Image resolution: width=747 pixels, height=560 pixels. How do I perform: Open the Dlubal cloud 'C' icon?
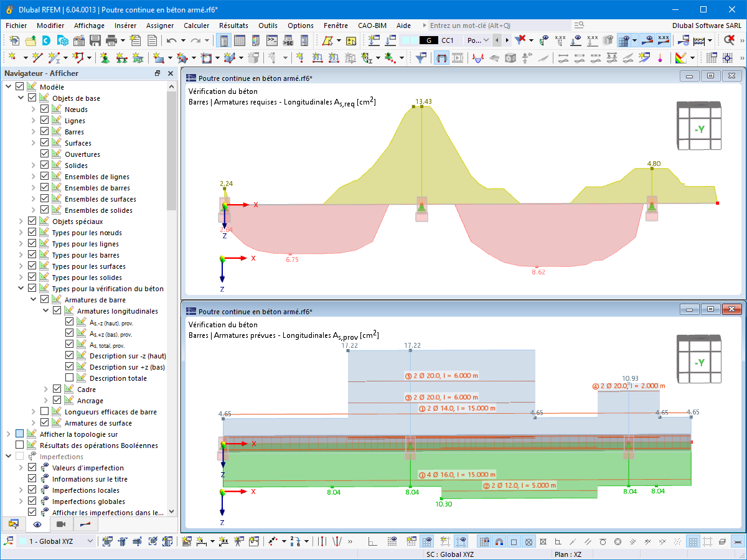coord(46,40)
